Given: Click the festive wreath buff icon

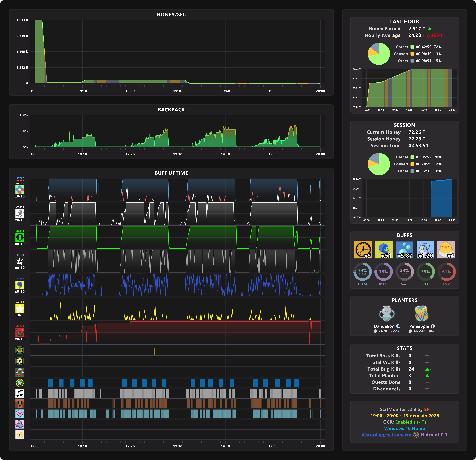Looking at the screenshot, I should (20, 372).
